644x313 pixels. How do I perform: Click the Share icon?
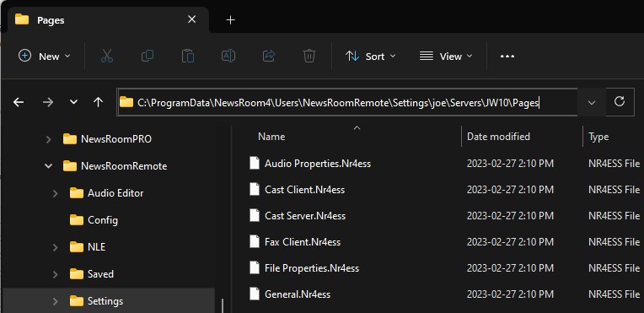click(x=269, y=56)
